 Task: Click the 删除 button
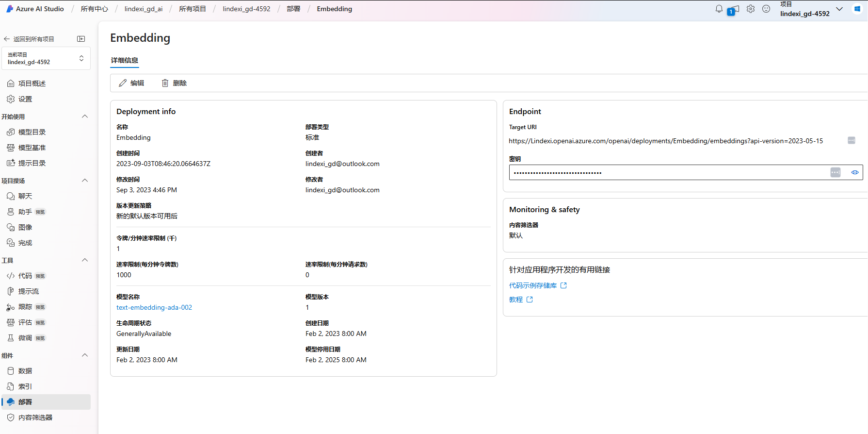pos(174,83)
